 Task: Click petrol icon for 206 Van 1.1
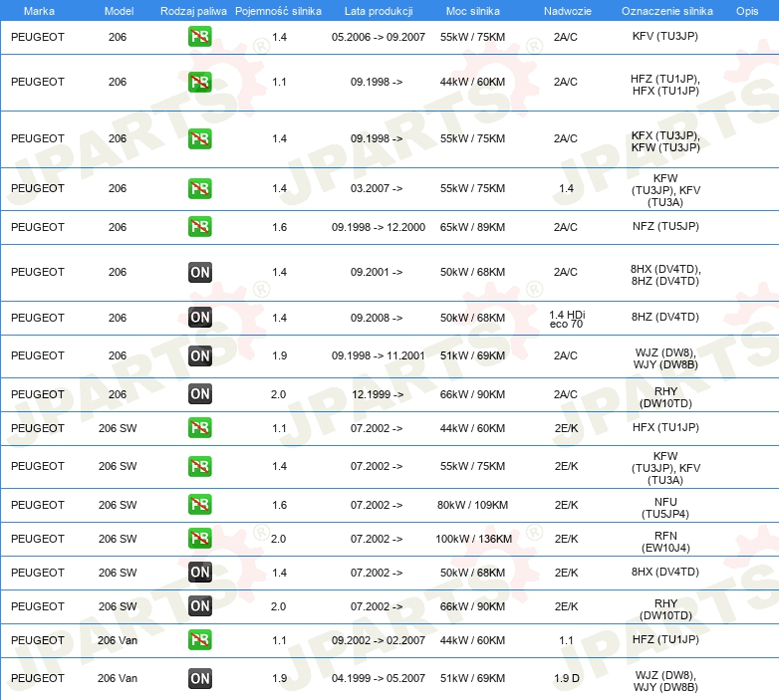pyautogui.click(x=199, y=640)
